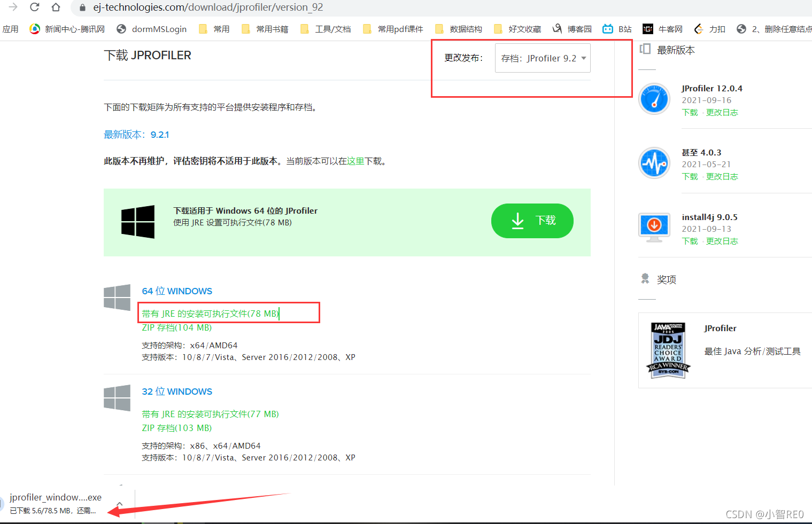Click the JProfiler 12.0.4 title
This screenshot has height=524, width=812.
point(712,89)
